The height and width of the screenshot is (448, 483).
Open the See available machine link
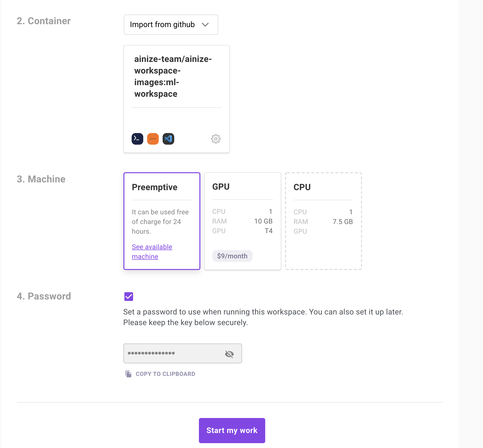coord(152,251)
